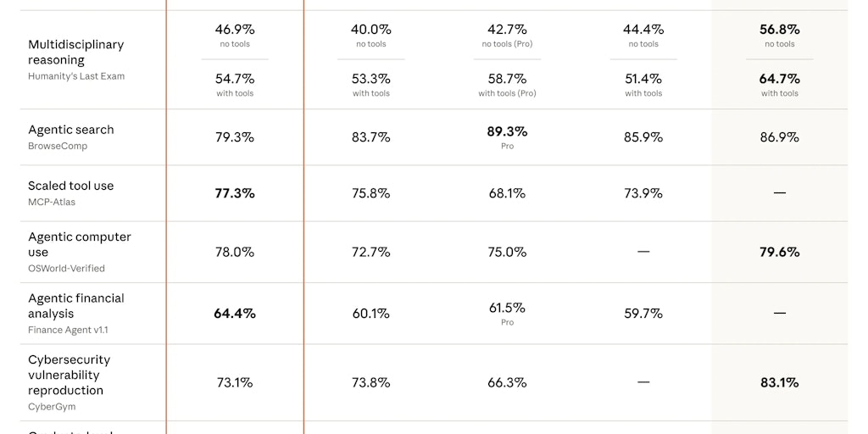Click the Humanity's Last Exam subtitle
This screenshot has width=868, height=434.
(x=76, y=76)
